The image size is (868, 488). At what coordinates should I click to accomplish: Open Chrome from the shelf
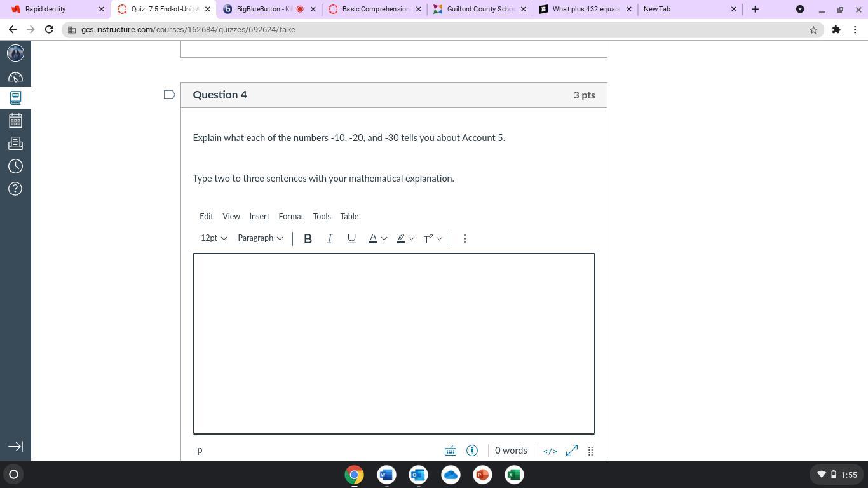click(x=355, y=475)
